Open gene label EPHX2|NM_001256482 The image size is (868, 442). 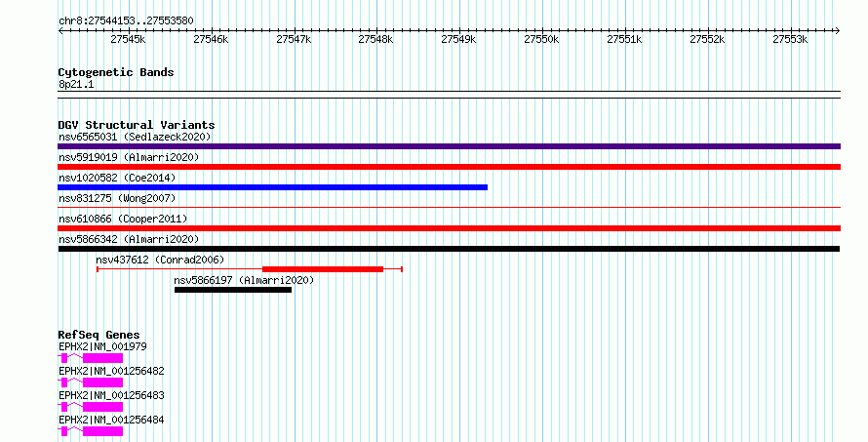pos(111,371)
